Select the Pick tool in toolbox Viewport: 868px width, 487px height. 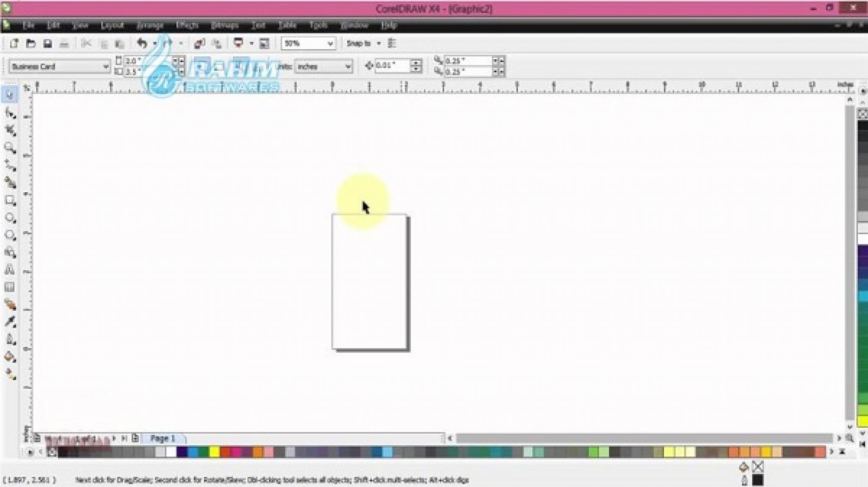[x=10, y=95]
